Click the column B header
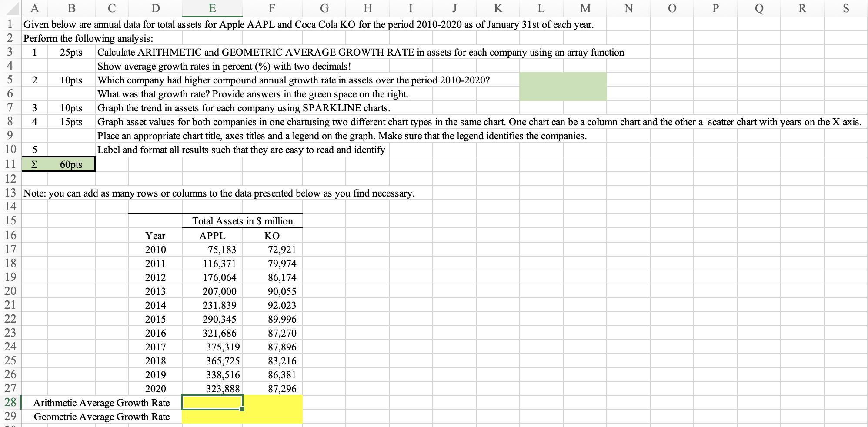The height and width of the screenshot is (427, 868). 71,8
